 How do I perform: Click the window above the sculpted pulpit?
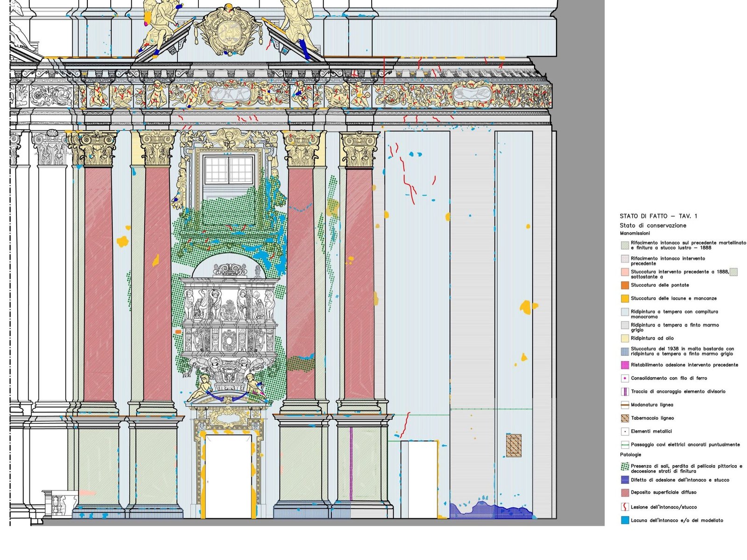coord(228,170)
